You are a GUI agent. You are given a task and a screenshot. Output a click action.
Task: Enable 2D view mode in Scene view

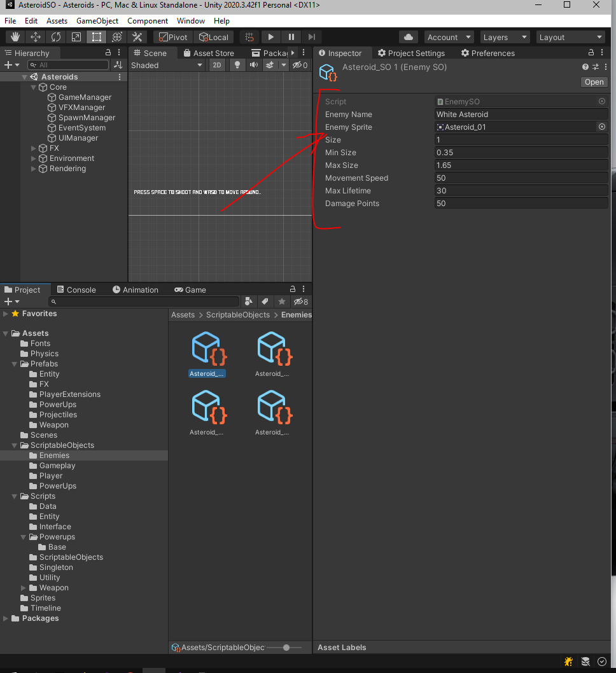[x=217, y=65]
